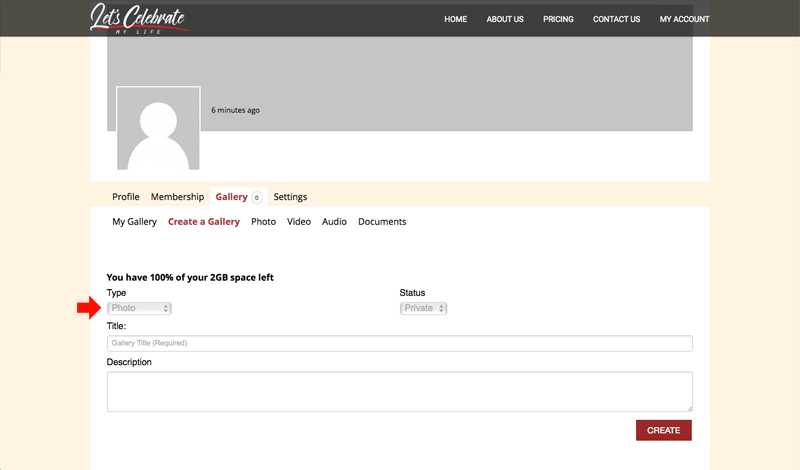Open the Audio gallery section
800x470 pixels.
click(334, 221)
